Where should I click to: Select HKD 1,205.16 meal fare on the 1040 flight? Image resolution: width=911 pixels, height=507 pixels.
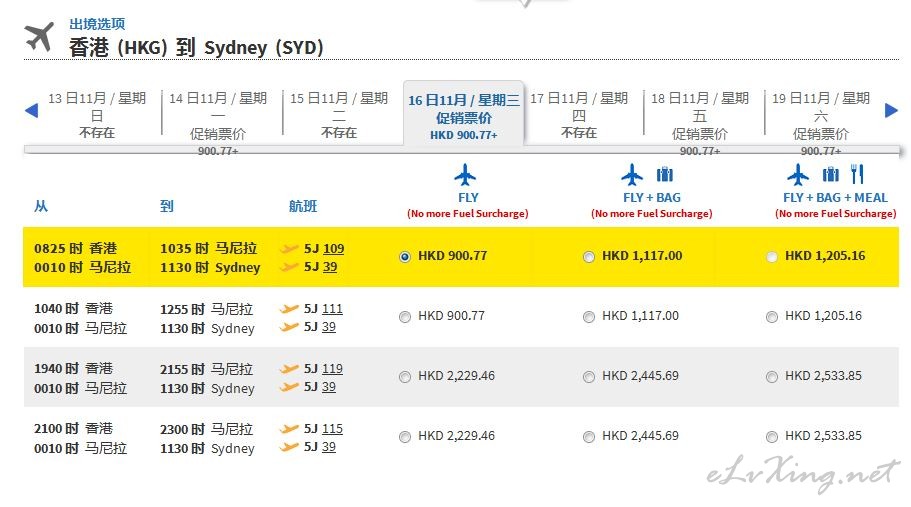[771, 317]
